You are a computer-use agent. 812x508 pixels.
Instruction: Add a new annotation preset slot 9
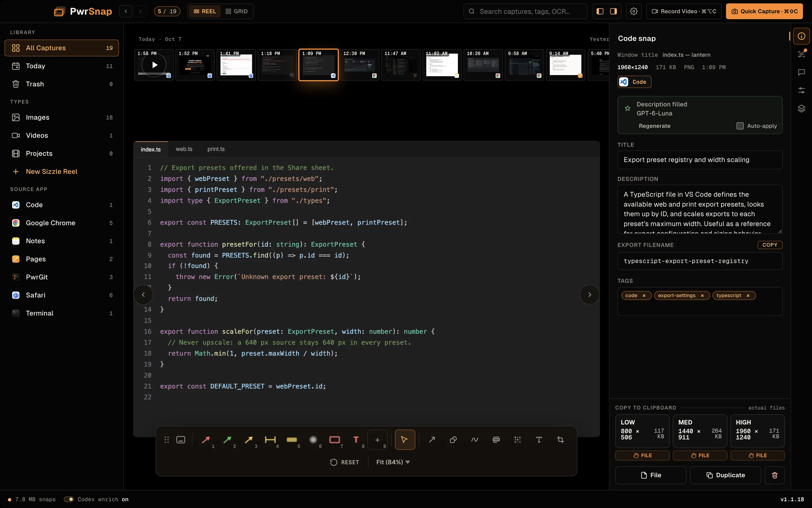(378, 439)
